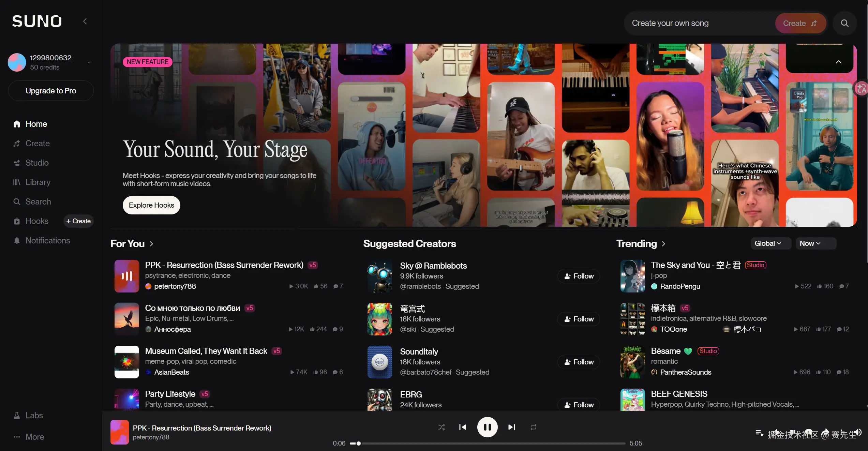Collapse the hero banner with the up chevron
Viewport: 868px width, 451px height.
coord(838,62)
